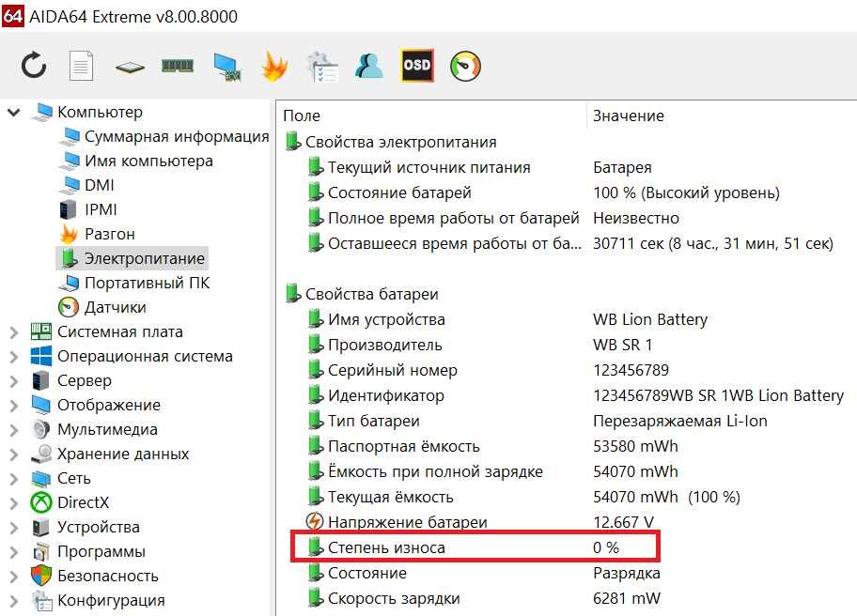Select the Системная плата item
857x616 pixels.
pos(107,332)
